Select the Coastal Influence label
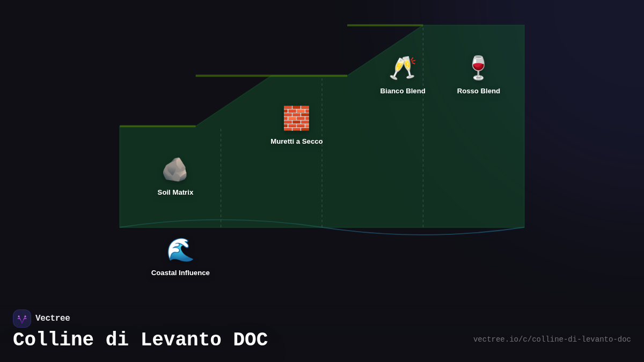This screenshot has width=644, height=362. (180, 273)
